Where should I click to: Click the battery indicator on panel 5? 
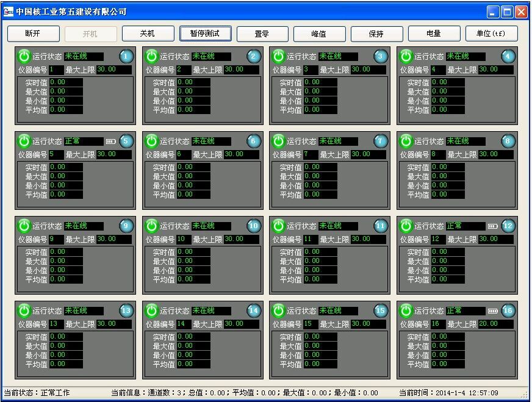(111, 142)
